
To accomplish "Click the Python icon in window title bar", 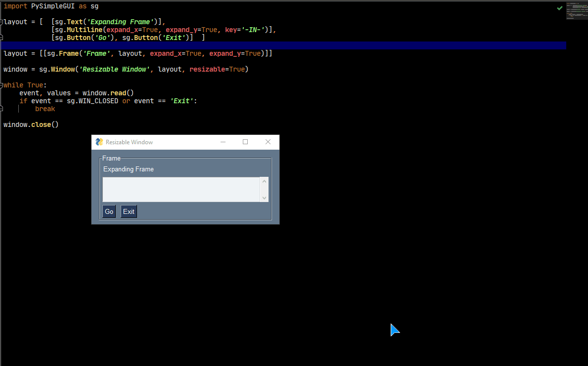I will point(99,142).
